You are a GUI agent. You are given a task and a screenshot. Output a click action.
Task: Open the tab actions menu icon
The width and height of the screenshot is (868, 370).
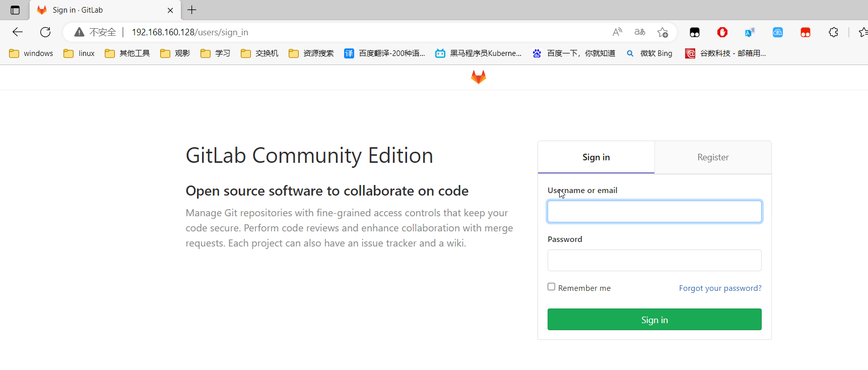coord(15,10)
